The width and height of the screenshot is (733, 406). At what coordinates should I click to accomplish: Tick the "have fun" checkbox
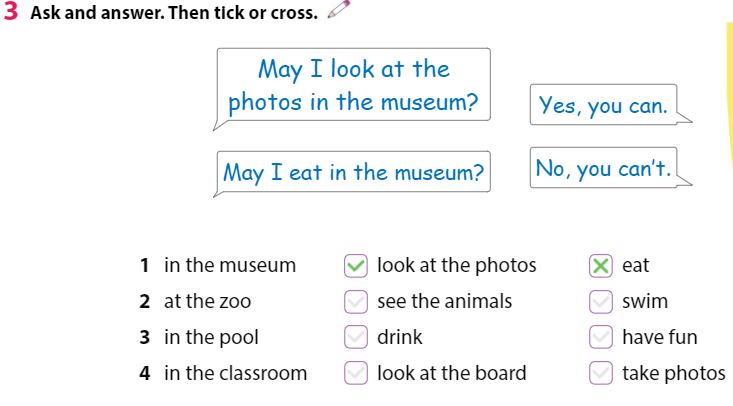(600, 338)
